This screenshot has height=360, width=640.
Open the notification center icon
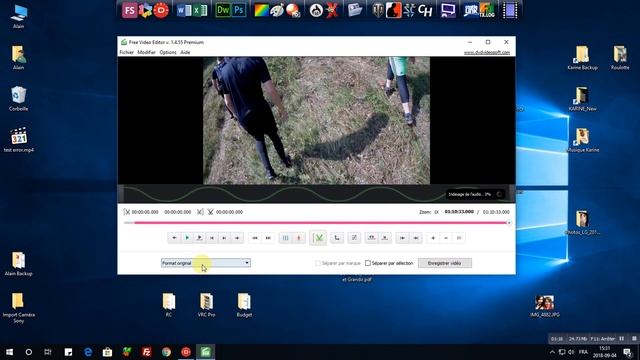(x=628, y=352)
